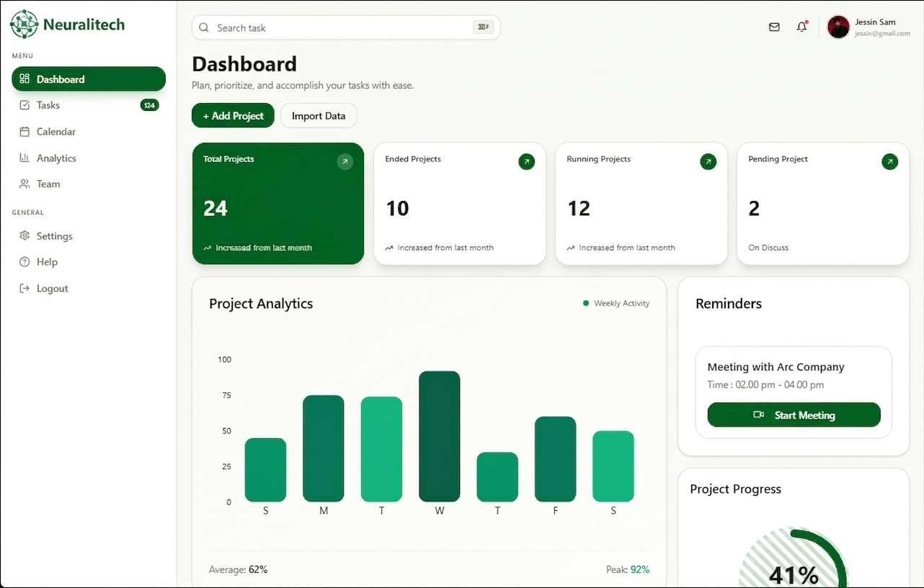924x588 pixels.
Task: Click the "GENERAL" sidebar section label
Action: click(x=28, y=213)
